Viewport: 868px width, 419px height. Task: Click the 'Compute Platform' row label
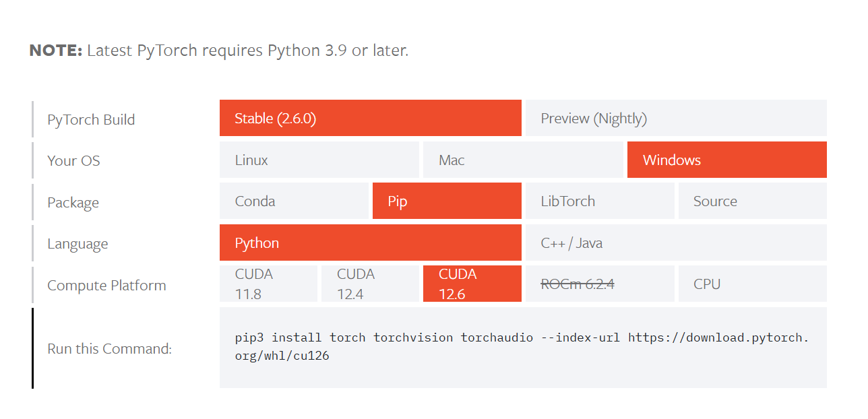tap(106, 285)
